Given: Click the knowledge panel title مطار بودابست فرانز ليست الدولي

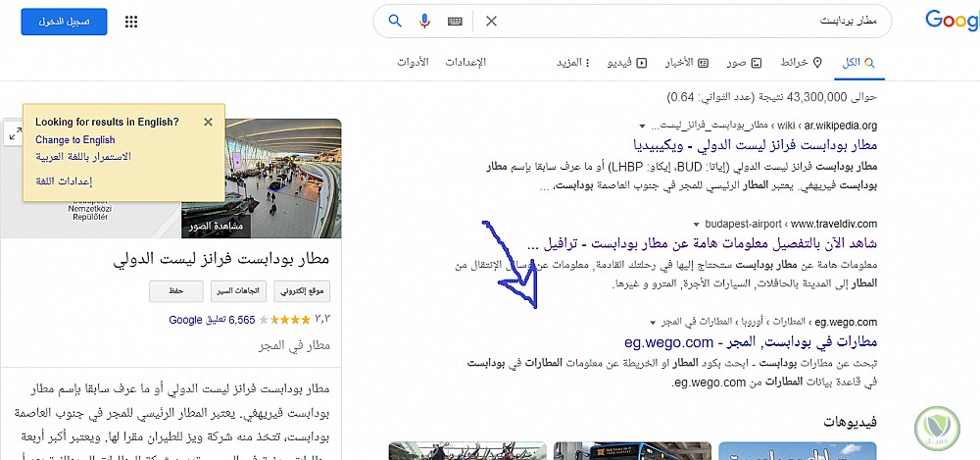Looking at the screenshot, I should point(221,259).
